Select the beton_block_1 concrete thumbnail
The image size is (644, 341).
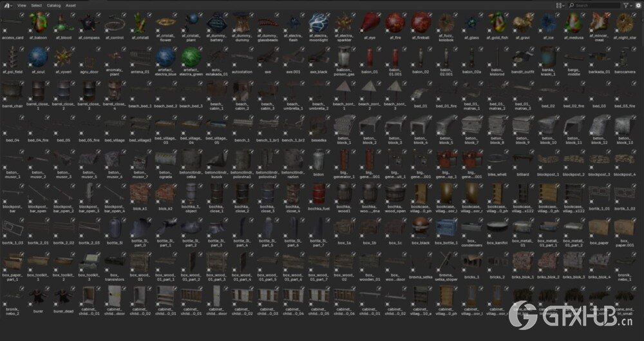click(344, 125)
